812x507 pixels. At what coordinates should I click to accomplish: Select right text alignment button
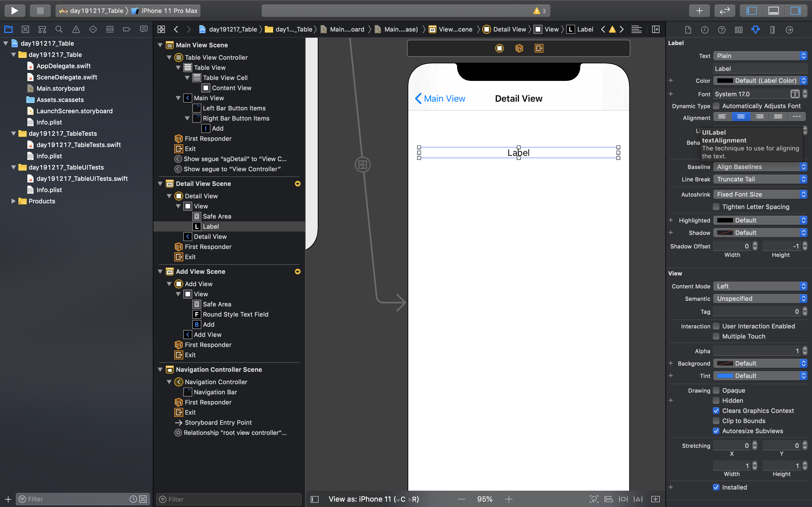pyautogui.click(x=759, y=117)
